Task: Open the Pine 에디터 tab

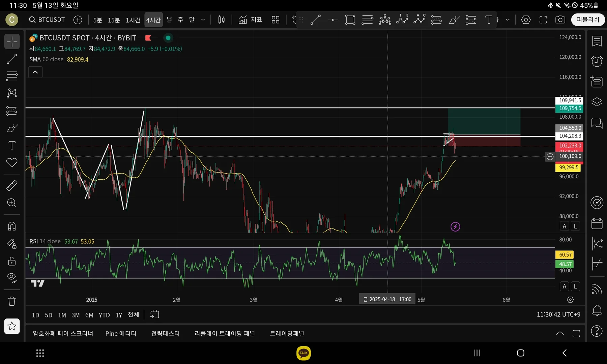Action: 121,333
